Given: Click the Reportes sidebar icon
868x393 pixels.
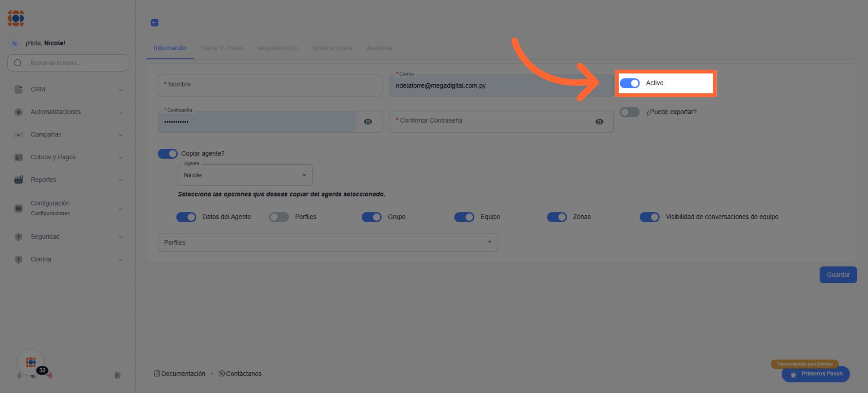Looking at the screenshot, I should [18, 179].
